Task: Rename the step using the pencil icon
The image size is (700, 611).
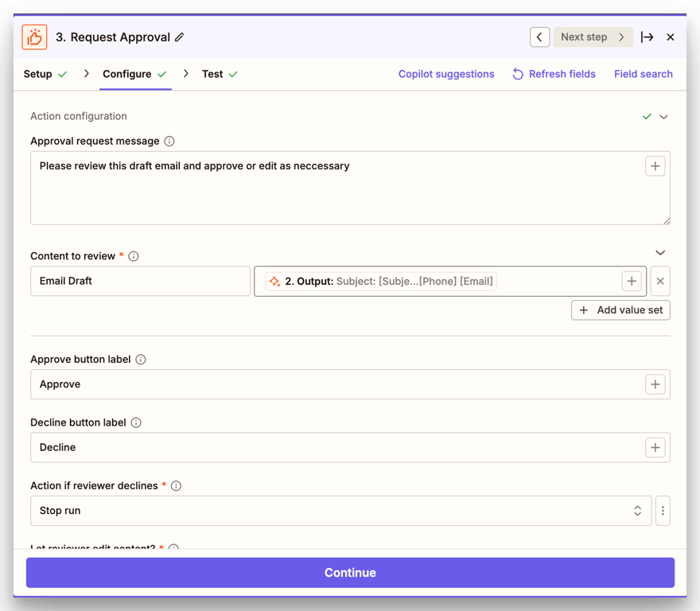Action: (x=180, y=37)
